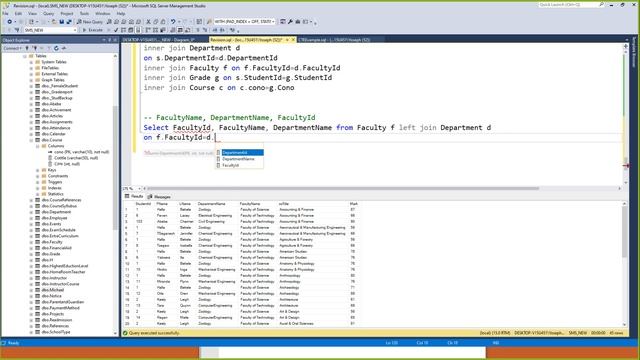Open the Query menu
Viewport: 640px width, 360px height.
(49, 13)
